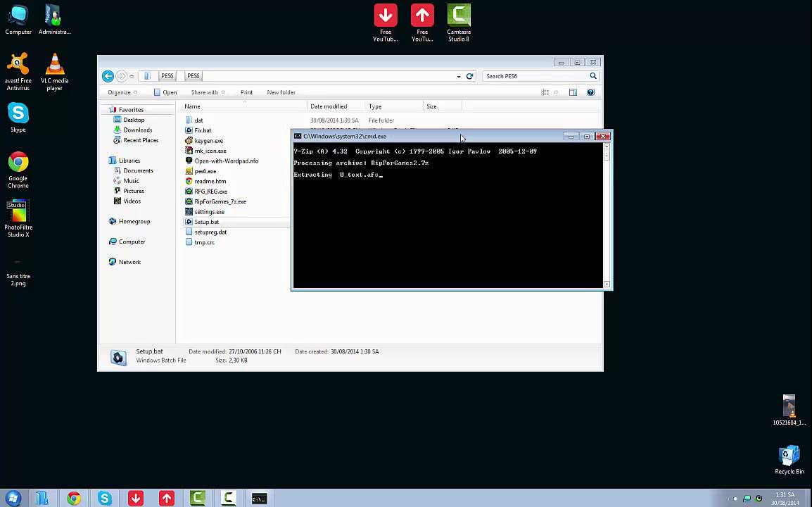The image size is (812, 507).
Task: Open the Share with dropdown
Action: click(208, 92)
